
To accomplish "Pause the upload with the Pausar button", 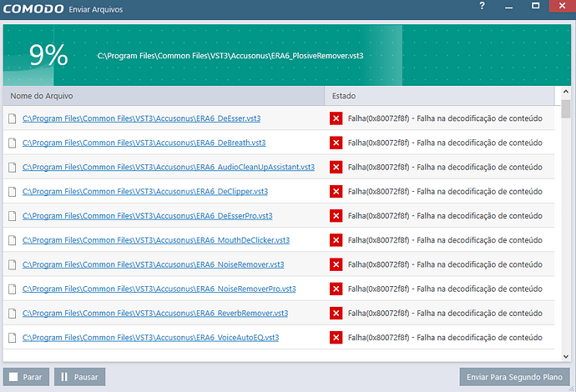I will click(x=79, y=377).
